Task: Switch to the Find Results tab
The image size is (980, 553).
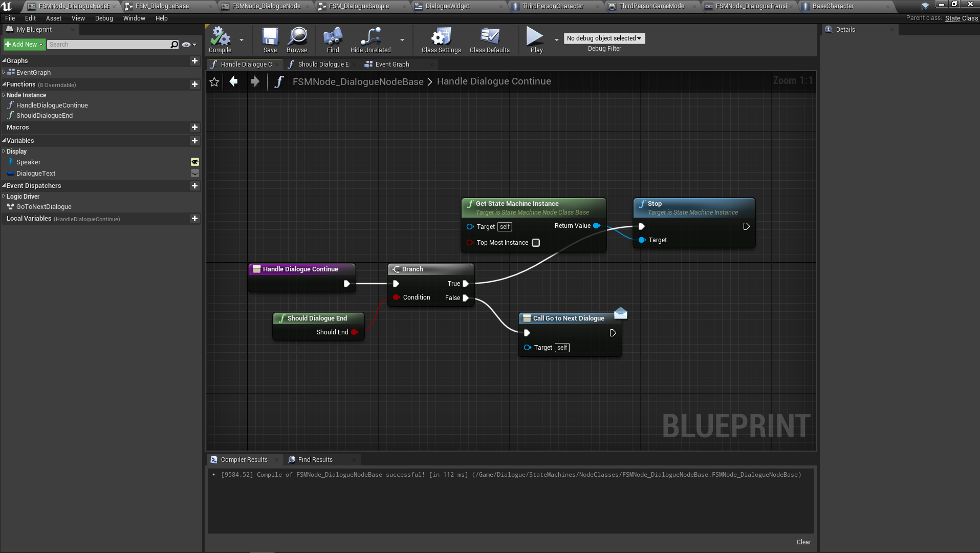Action: [x=315, y=460]
